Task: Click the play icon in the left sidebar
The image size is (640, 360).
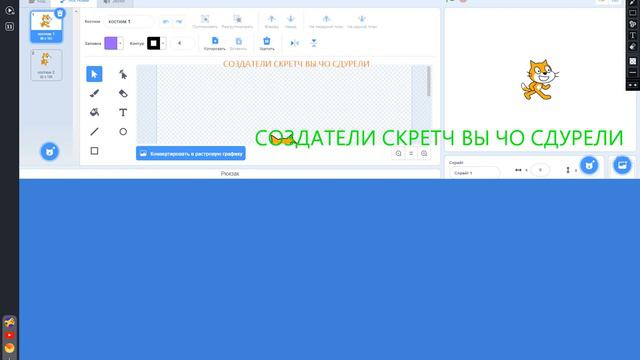Action: (9, 10)
